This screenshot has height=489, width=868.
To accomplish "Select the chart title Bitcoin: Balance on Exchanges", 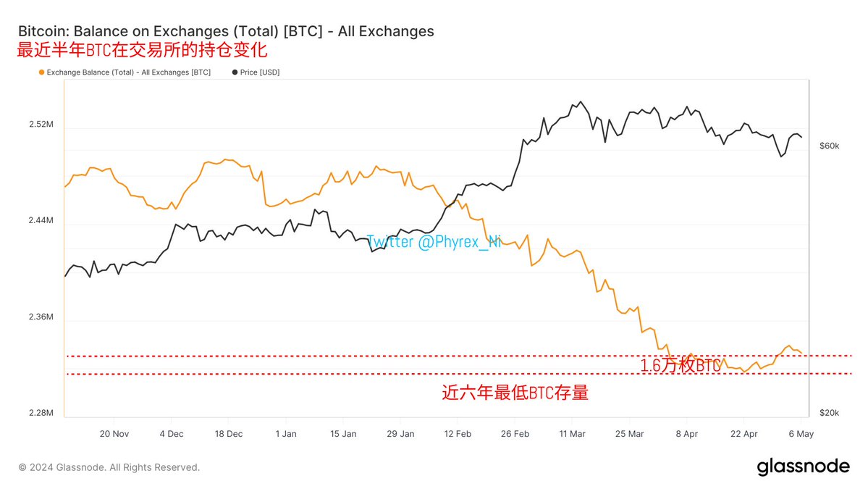I will (x=225, y=31).
